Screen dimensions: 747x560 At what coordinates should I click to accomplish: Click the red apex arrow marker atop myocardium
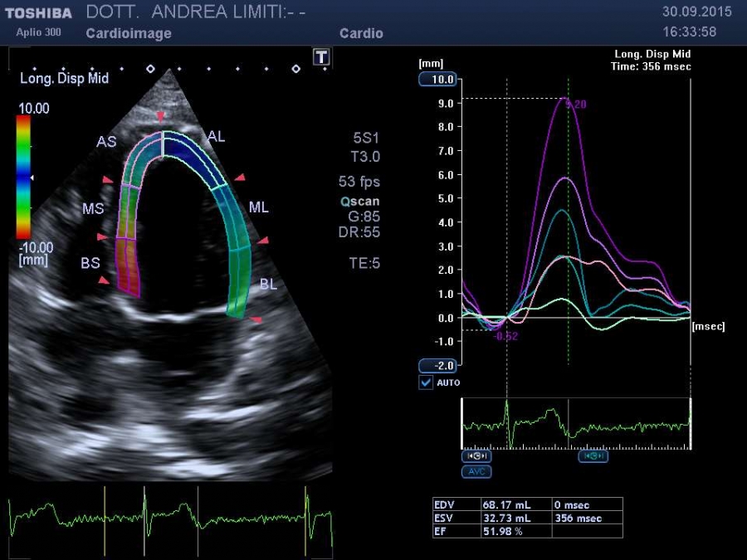click(x=161, y=116)
